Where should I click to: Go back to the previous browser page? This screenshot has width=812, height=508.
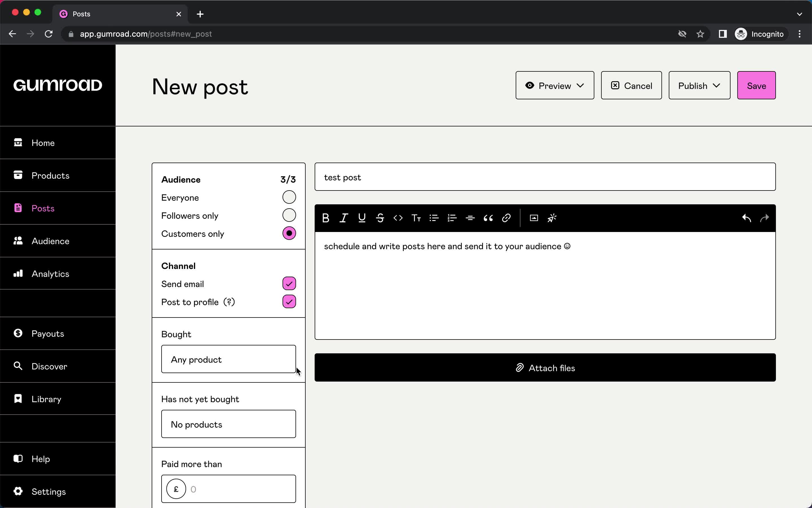[x=12, y=34]
